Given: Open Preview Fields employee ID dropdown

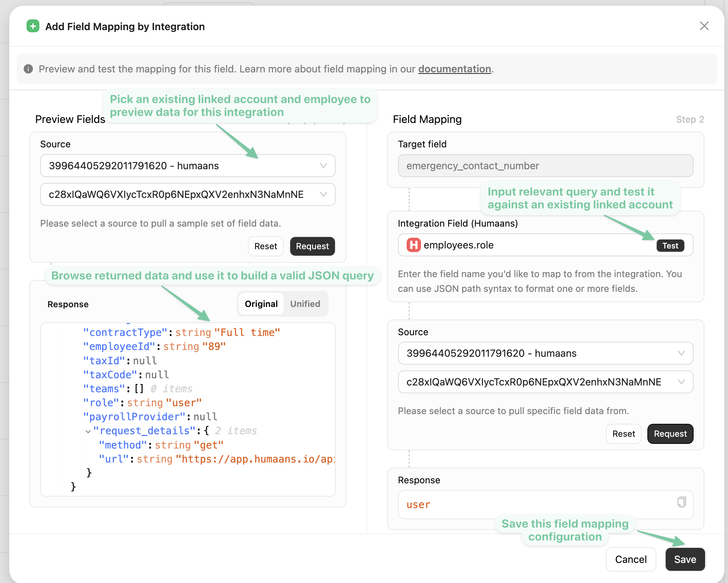Looking at the screenshot, I should [x=188, y=194].
